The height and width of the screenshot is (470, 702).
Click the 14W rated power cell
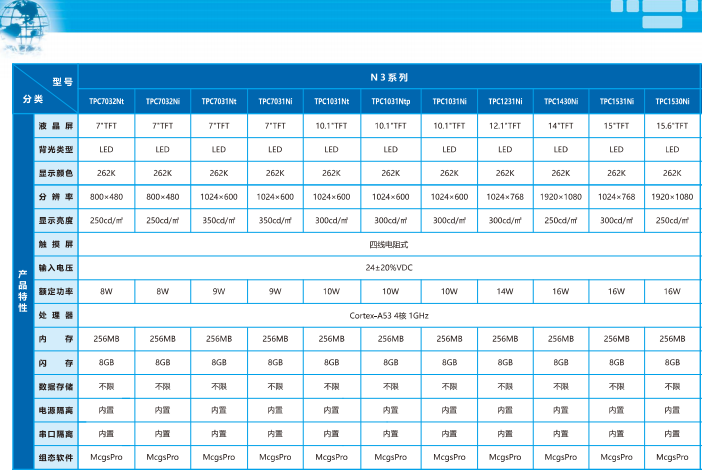(504, 291)
